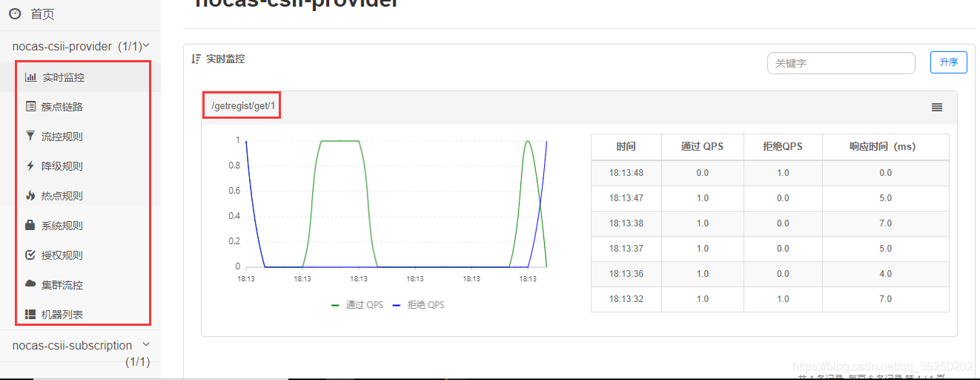Click the bar chart icon for 实时监控

30,76
